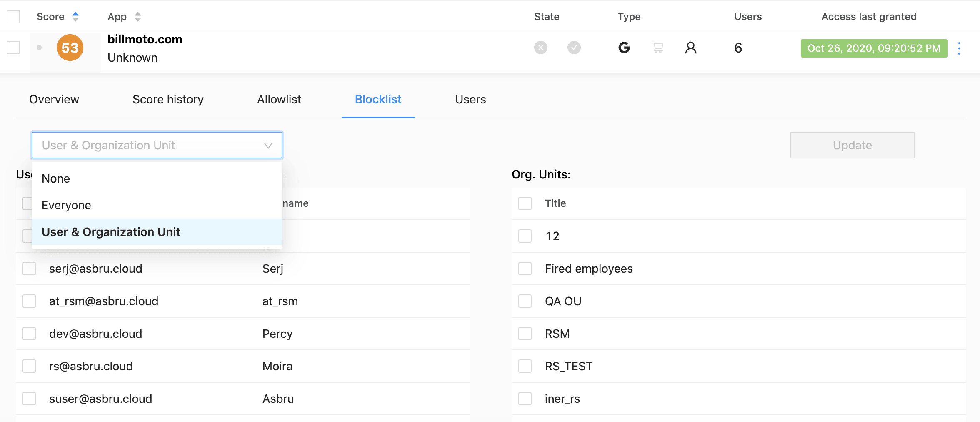Click the Score column sort arrows
Screen dimensions: 980x422
75,17
